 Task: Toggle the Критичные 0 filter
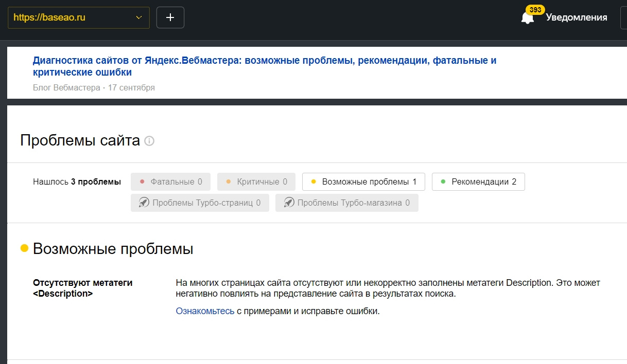tap(256, 182)
